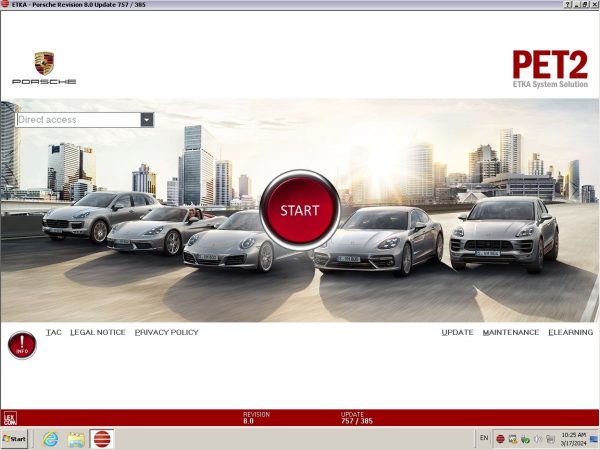
Task: Click the Show desktop button
Action: pos(595,439)
